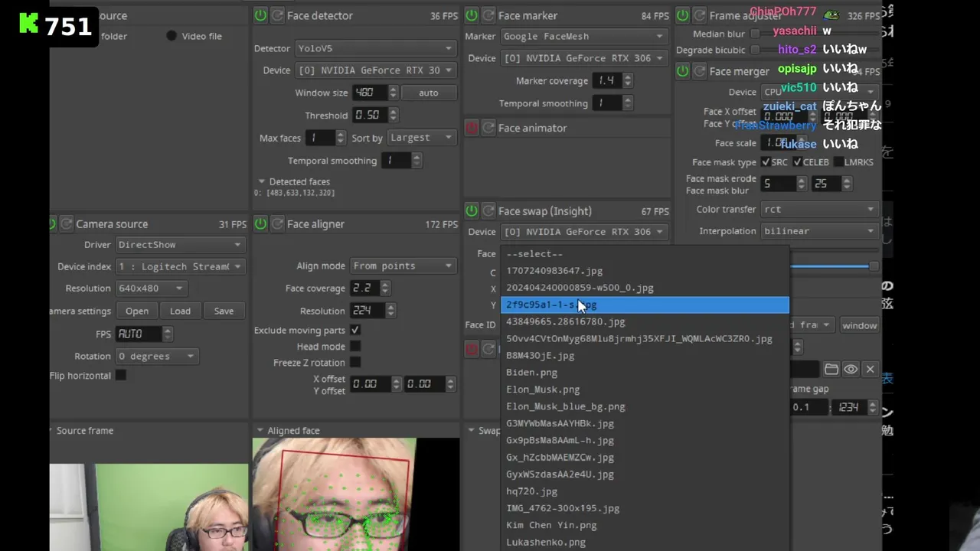Viewport: 980px width, 551px height.
Task: Select Lukashenko.png from face list
Action: click(x=645, y=542)
